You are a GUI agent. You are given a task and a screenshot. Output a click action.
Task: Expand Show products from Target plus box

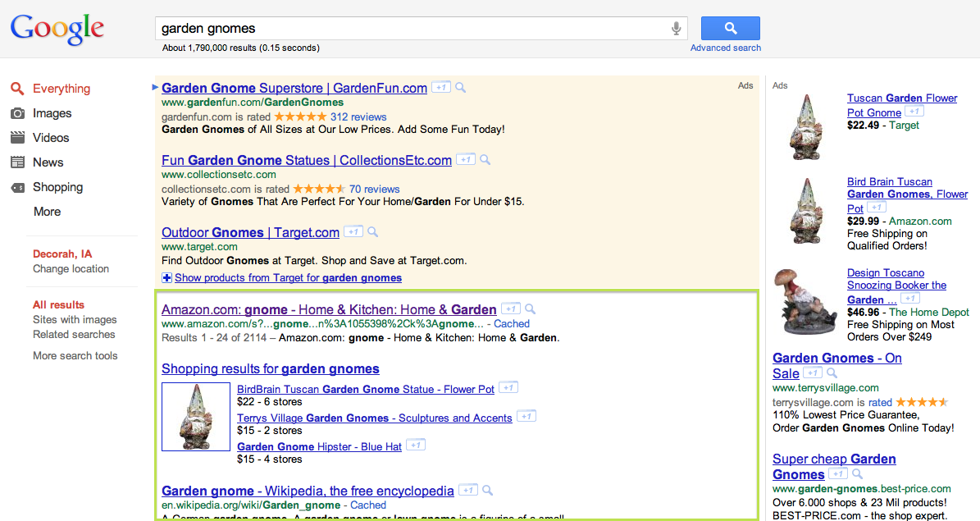[x=166, y=278]
